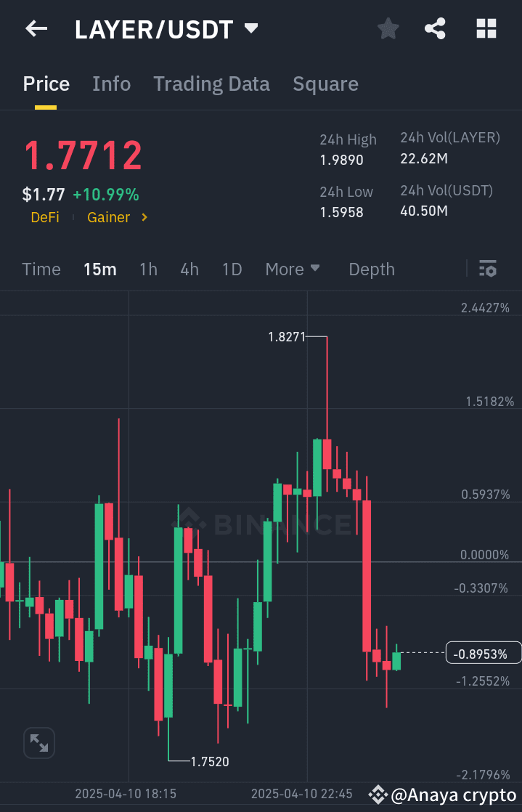Add LAYER/USDT to favorites via star icon
The width and height of the screenshot is (522, 812).
click(x=388, y=29)
